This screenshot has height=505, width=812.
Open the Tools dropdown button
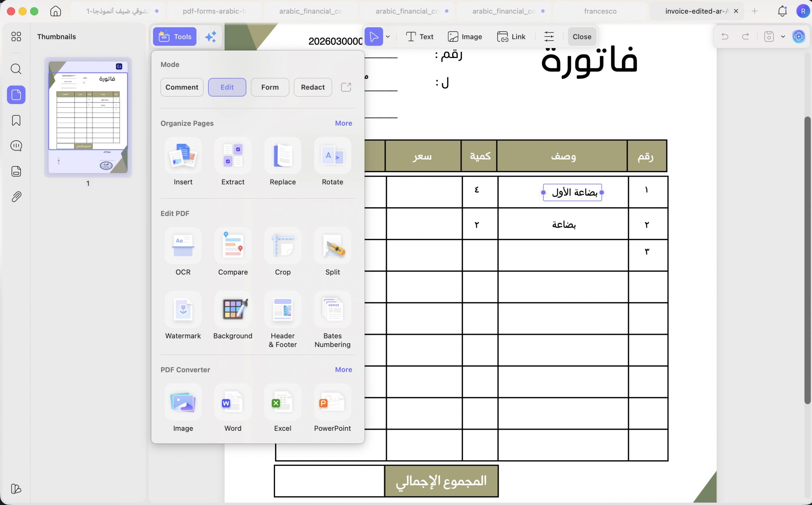(x=175, y=36)
